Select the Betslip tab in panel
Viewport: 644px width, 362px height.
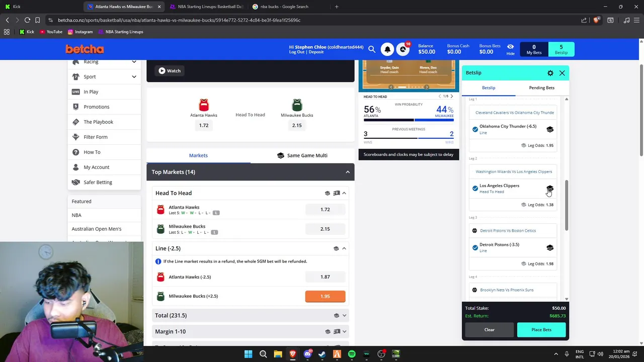tap(489, 87)
